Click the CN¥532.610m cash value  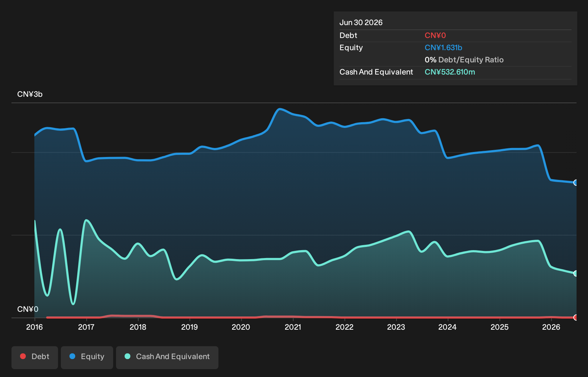tap(450, 72)
